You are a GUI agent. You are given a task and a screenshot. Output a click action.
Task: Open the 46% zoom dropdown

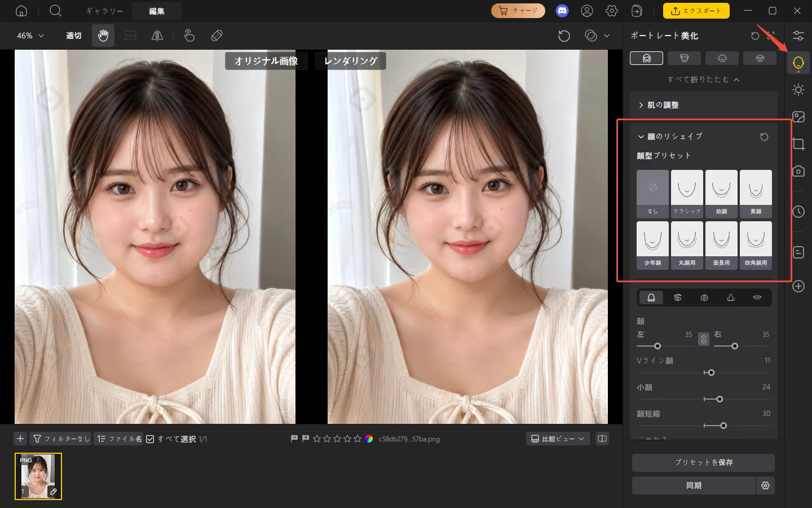point(30,36)
